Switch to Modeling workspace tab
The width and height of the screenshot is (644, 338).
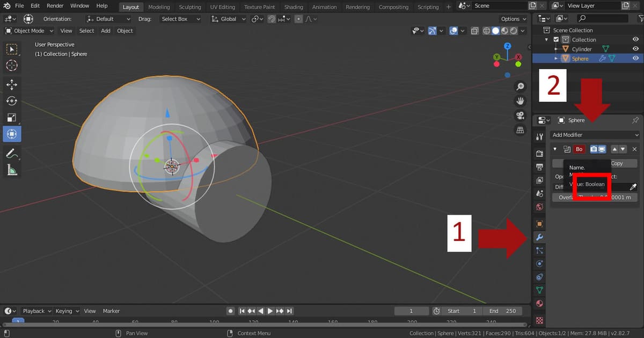click(159, 7)
